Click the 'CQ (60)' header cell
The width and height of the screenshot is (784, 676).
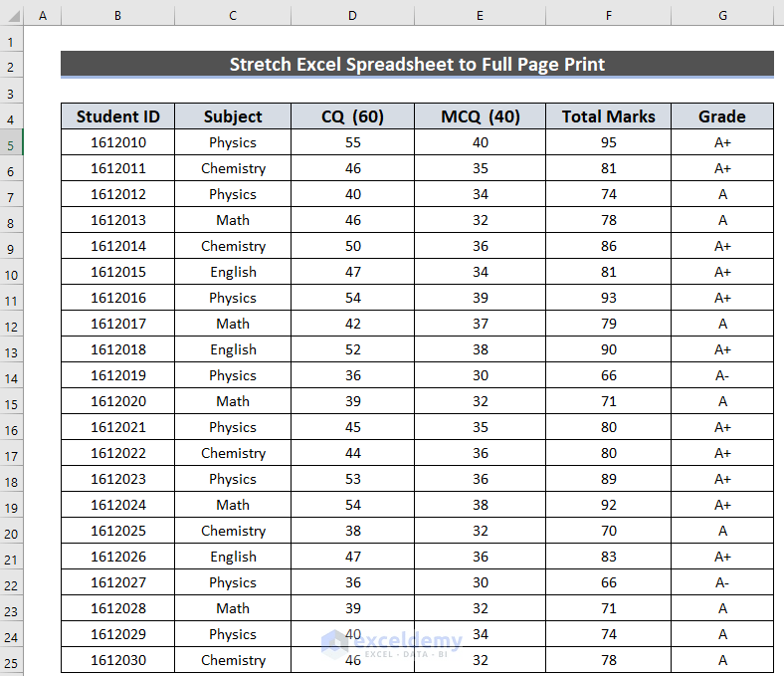tap(352, 116)
